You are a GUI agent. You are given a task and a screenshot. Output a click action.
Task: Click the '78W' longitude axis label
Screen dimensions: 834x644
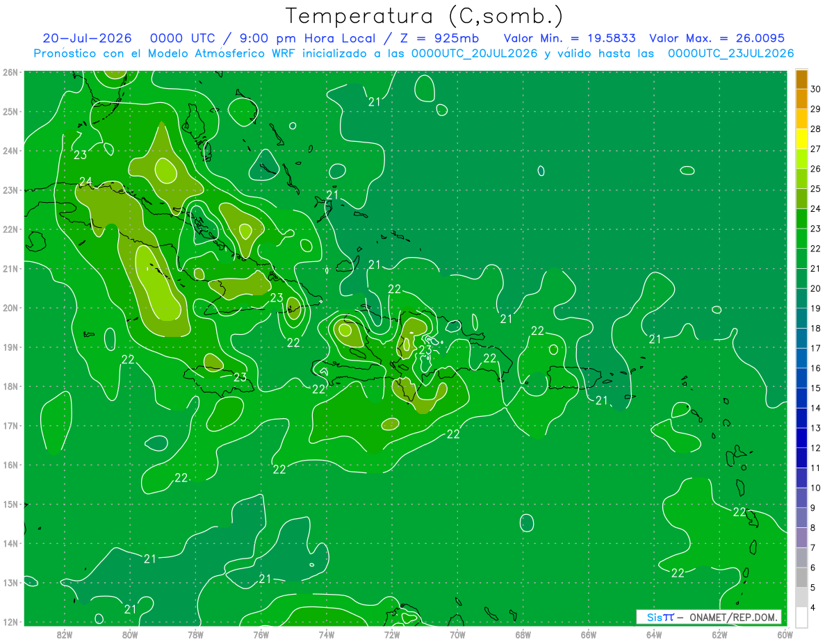click(195, 634)
